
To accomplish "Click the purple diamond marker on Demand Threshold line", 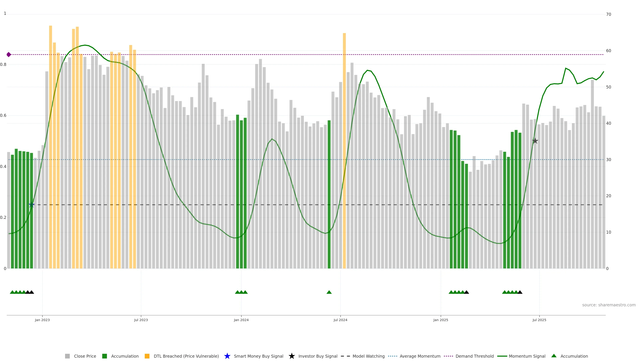I will (x=9, y=54).
